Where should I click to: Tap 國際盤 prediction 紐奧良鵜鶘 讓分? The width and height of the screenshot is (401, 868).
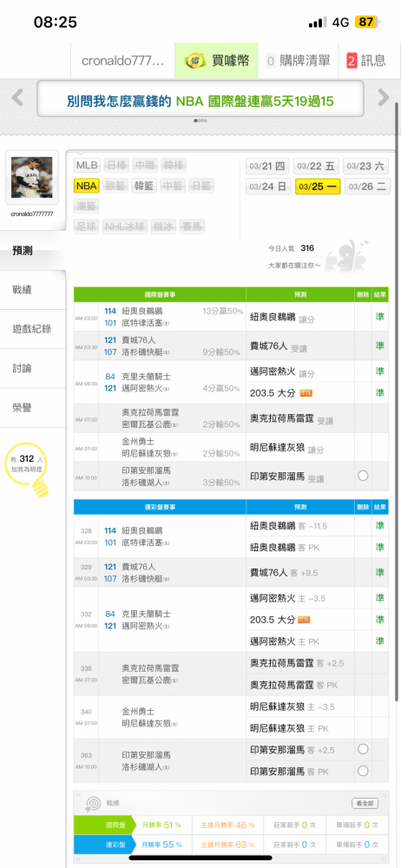click(282, 318)
